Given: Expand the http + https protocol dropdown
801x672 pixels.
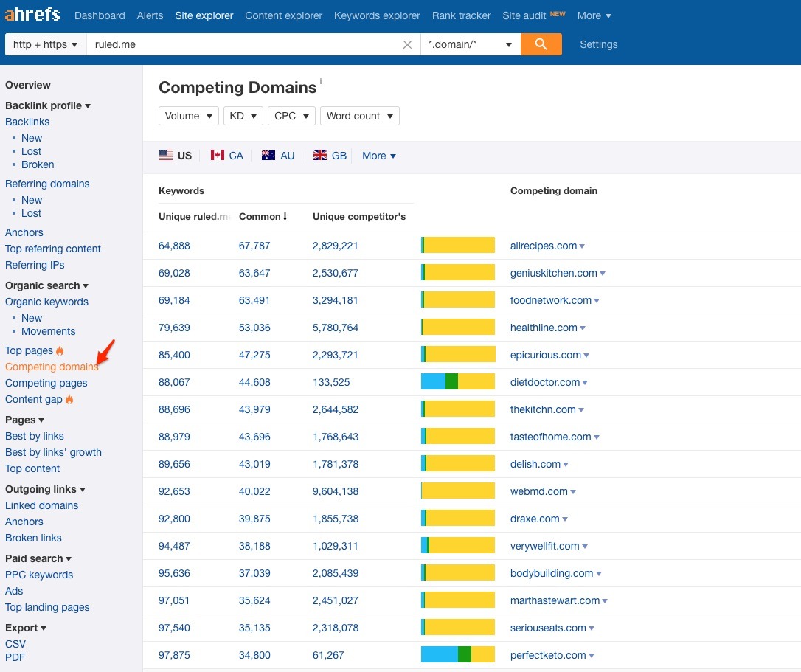Looking at the screenshot, I should (45, 44).
